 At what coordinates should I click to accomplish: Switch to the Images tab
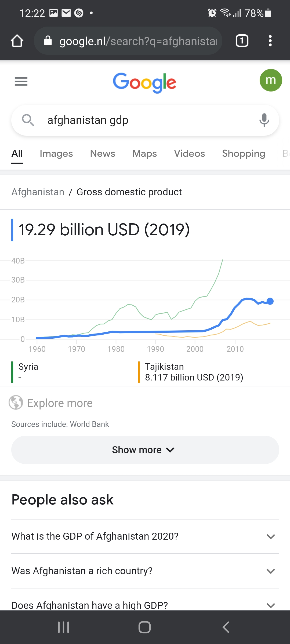pos(56,153)
